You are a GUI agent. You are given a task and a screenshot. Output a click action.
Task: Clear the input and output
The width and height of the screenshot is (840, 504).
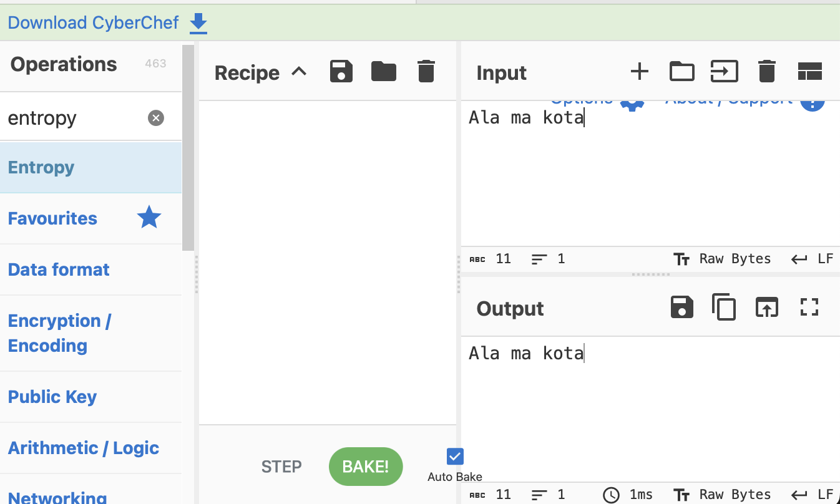pos(766,72)
